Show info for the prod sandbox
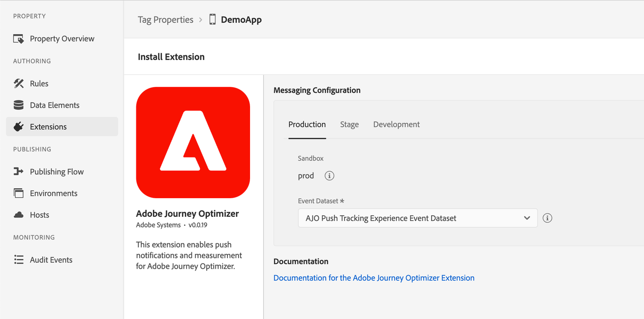Screen dimensions: 644x319 tap(330, 176)
